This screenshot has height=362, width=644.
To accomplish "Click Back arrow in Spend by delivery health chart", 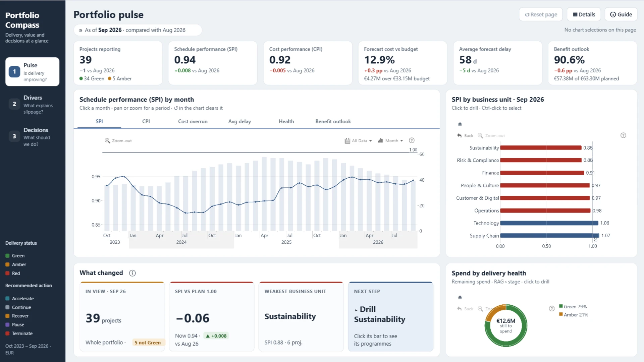I will tap(459, 309).
